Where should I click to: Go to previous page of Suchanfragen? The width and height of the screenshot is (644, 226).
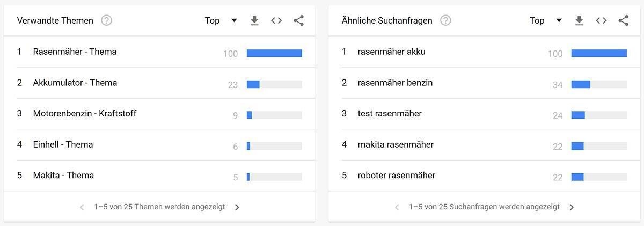[x=397, y=207]
